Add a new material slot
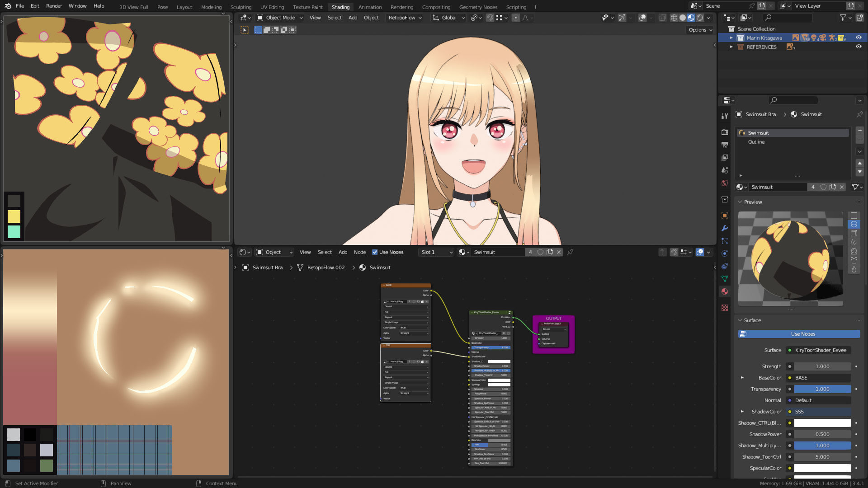The image size is (868, 488). pos(860,131)
